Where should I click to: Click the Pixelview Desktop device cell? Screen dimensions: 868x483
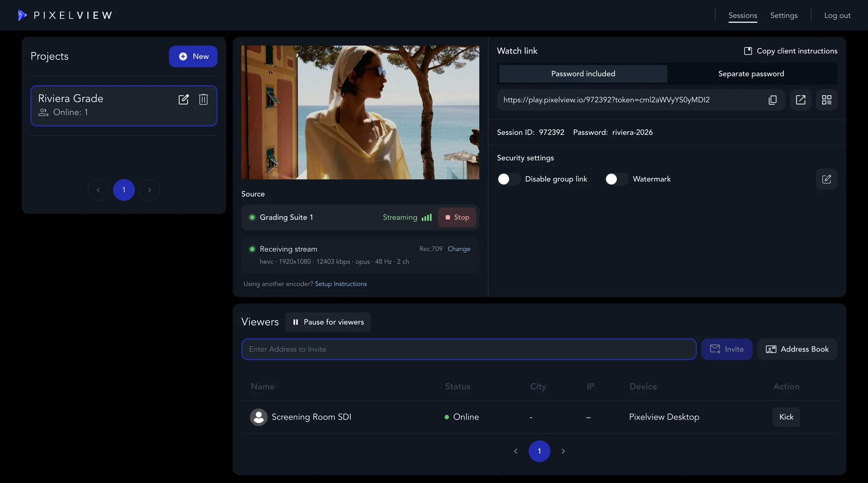tap(664, 417)
